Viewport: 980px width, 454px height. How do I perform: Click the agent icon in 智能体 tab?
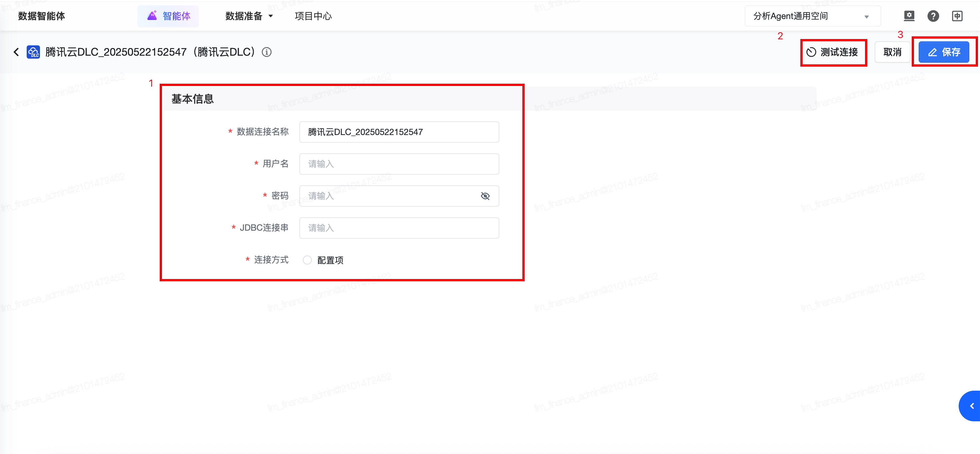[x=152, y=16]
